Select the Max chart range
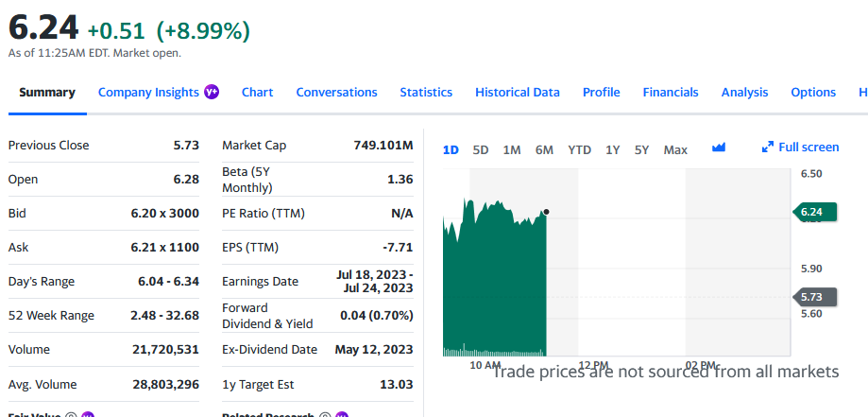This screenshot has height=417, width=868. [675, 149]
